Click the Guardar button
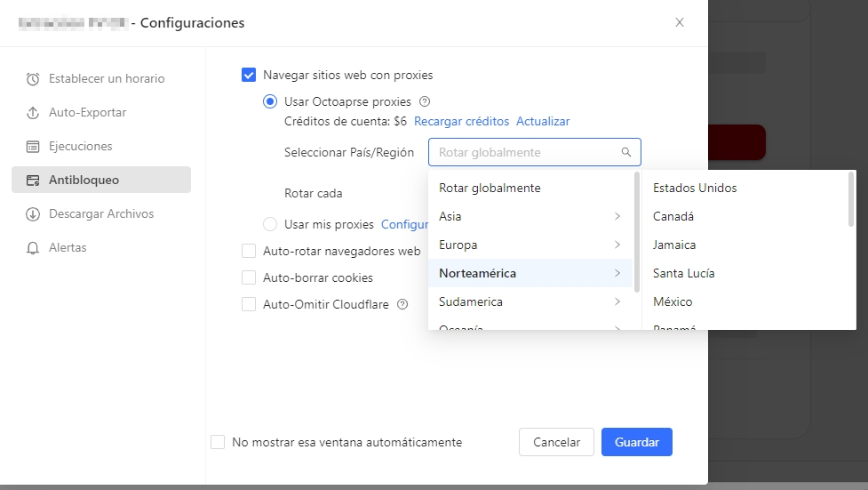The height and width of the screenshot is (490, 868). tap(637, 442)
